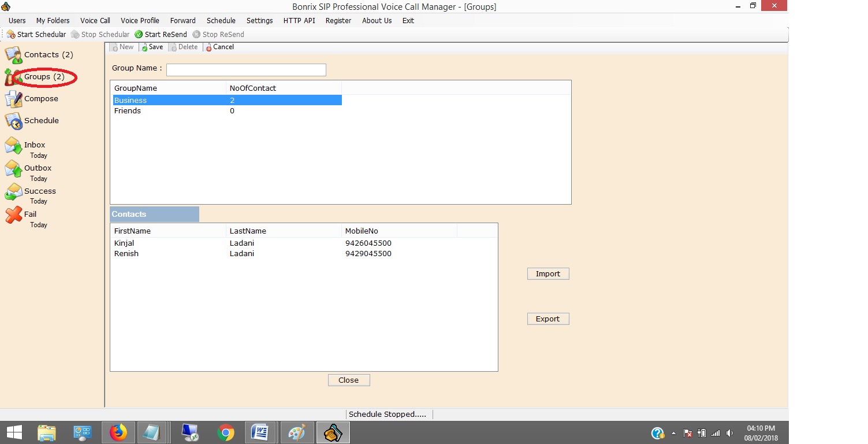Select contact Renish in the contacts list
Image resolution: width=868 pixels, height=444 pixels.
click(126, 254)
